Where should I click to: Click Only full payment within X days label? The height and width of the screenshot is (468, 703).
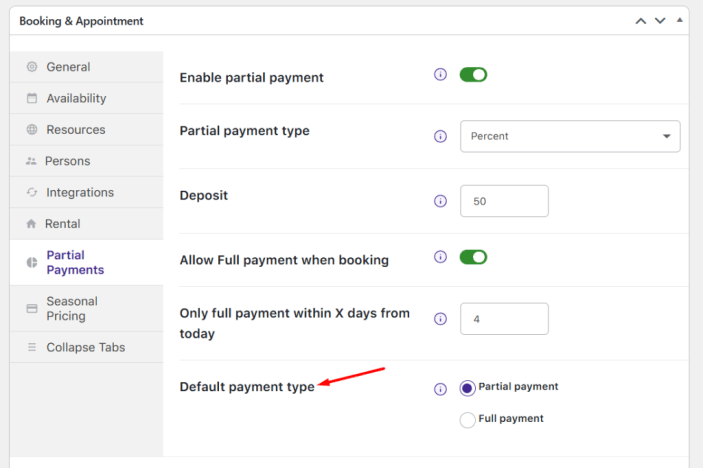(295, 323)
